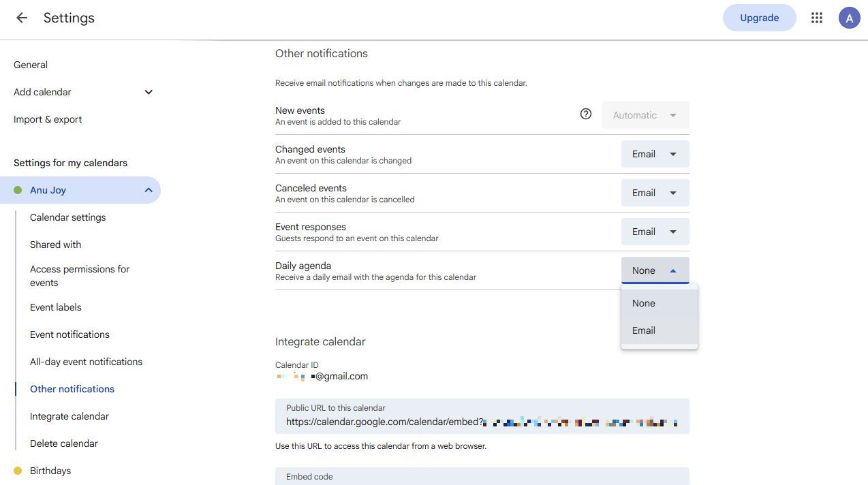Click the Daily agenda label
Screen dimensions: 868x485
click(x=303, y=266)
